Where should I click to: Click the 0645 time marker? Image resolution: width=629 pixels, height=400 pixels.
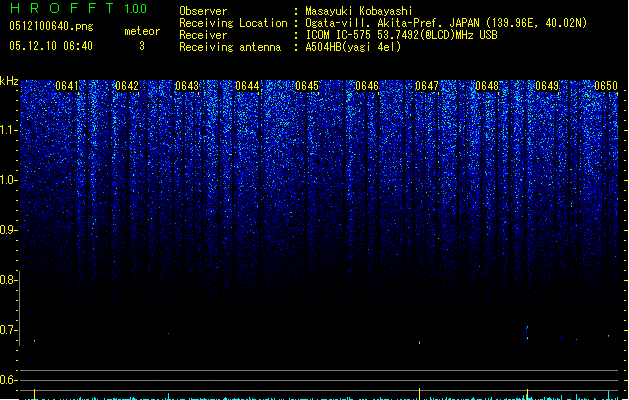[x=307, y=86]
